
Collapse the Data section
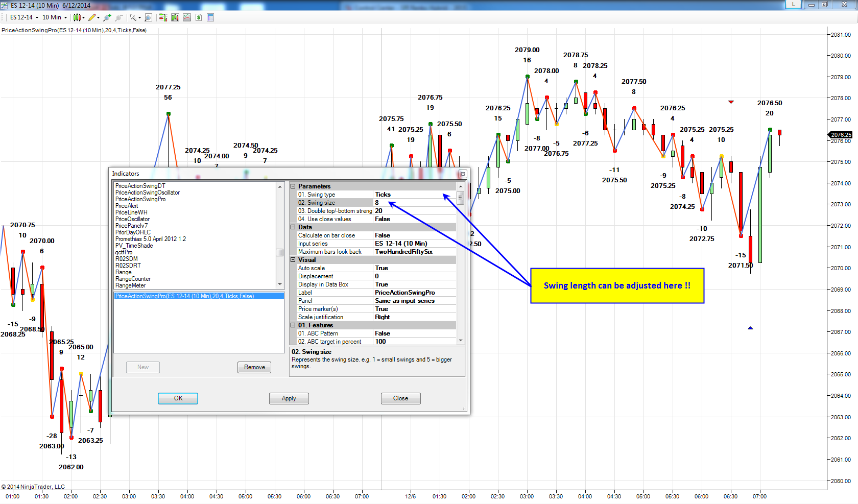[293, 227]
